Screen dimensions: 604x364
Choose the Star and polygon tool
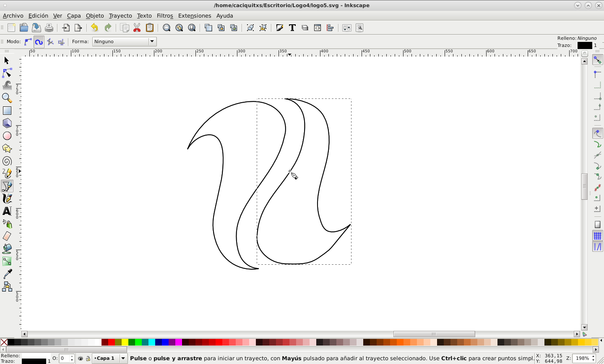click(x=7, y=149)
